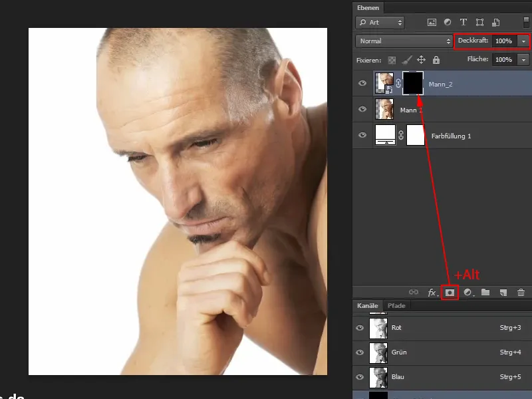This screenshot has height=399, width=532.
Task: Hide the Mann 1 layer
Action: pos(362,109)
